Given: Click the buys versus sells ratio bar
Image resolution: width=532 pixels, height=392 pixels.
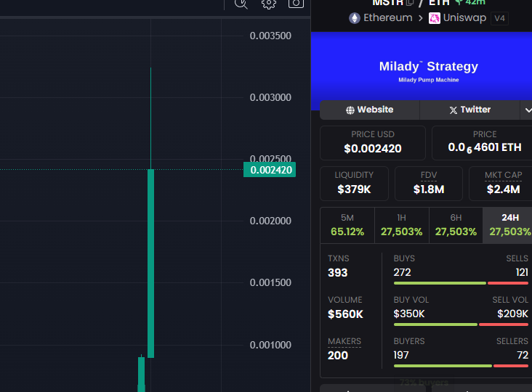Looking at the screenshot, I should click(x=461, y=283).
